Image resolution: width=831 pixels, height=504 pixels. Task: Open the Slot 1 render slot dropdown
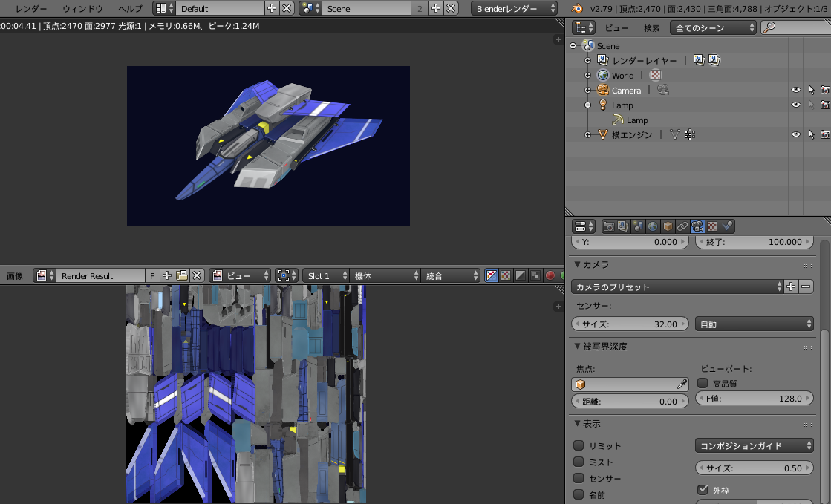tap(326, 275)
